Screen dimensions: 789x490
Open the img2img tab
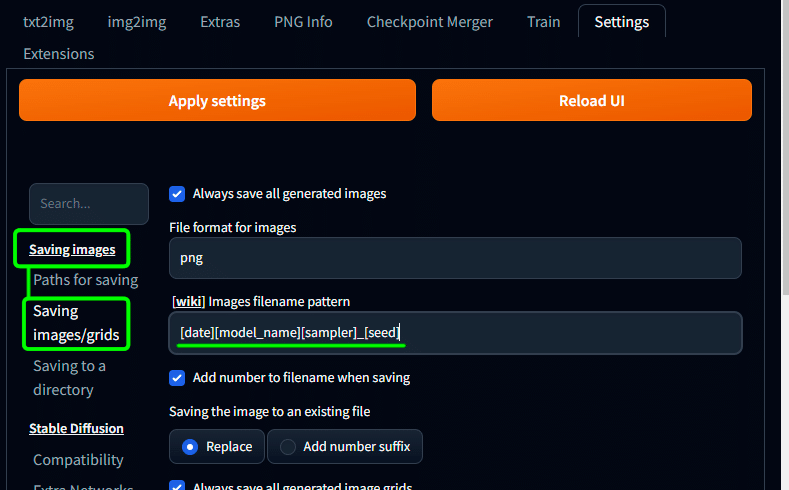click(x=137, y=21)
